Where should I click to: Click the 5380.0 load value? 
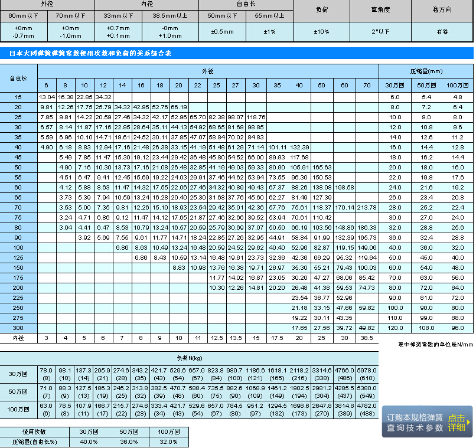(x=367, y=388)
